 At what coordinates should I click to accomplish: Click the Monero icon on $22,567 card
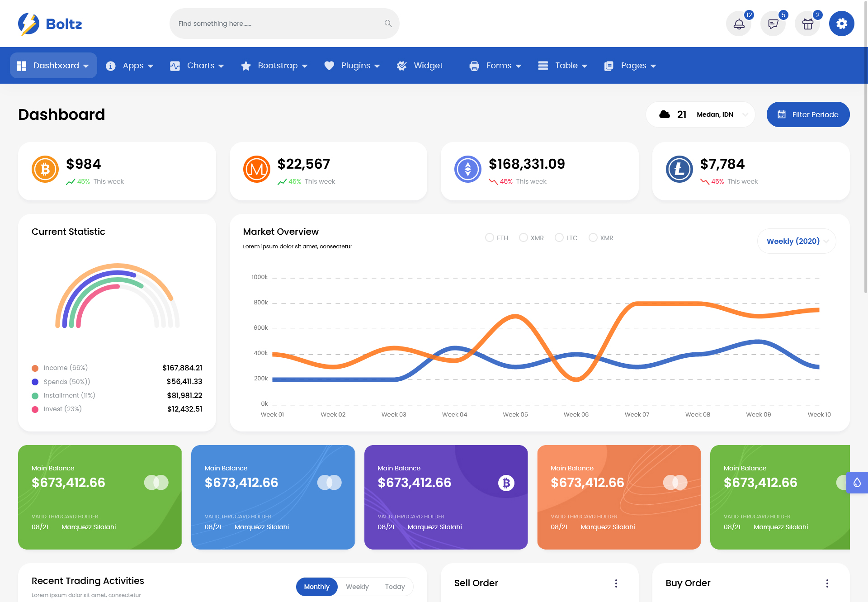point(257,169)
